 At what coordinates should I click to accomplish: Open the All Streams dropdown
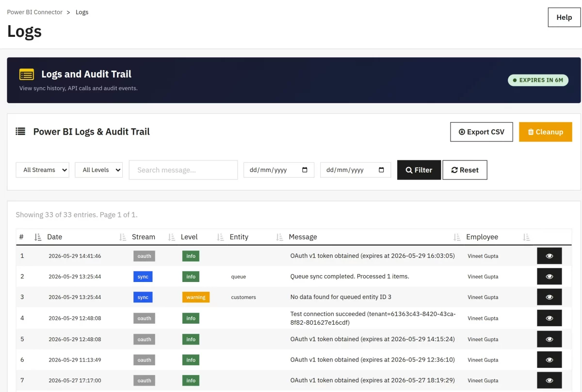pos(43,170)
